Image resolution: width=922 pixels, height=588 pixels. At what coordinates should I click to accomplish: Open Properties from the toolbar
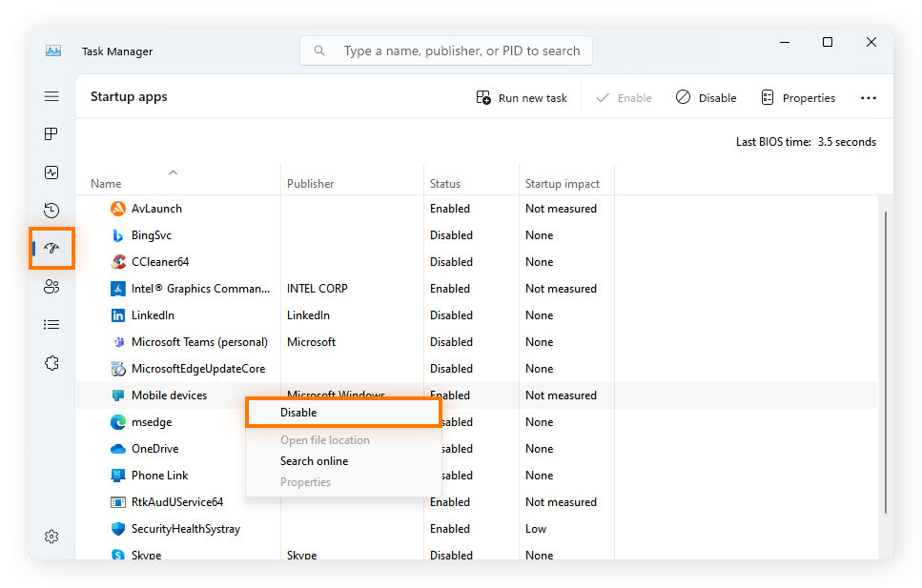(x=798, y=97)
